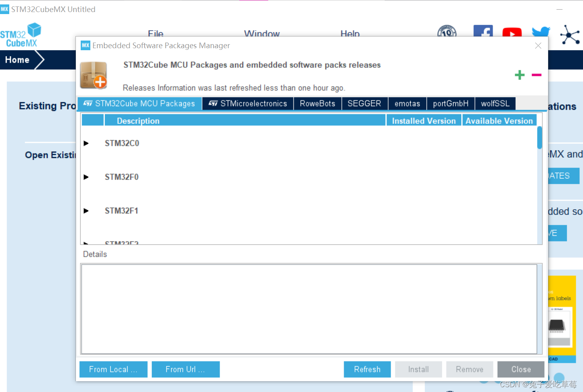Viewport: 583px width, 392px height.
Task: Expand the STM32F0 package row
Action: tap(86, 177)
